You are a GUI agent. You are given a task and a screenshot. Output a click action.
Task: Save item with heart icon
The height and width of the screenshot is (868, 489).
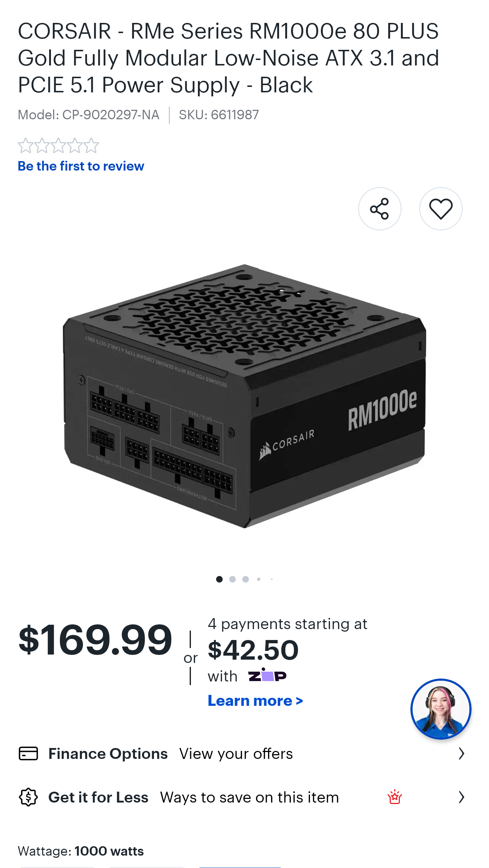pyautogui.click(x=441, y=209)
